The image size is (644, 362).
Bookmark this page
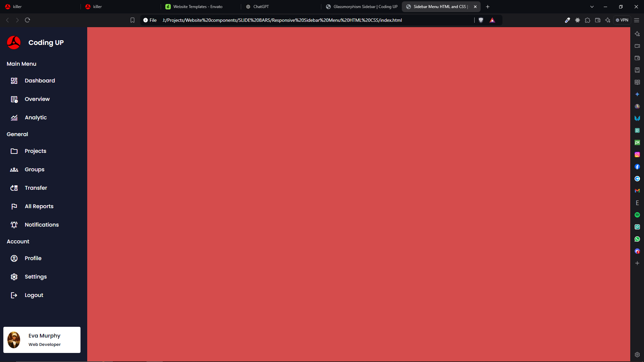coord(132,20)
